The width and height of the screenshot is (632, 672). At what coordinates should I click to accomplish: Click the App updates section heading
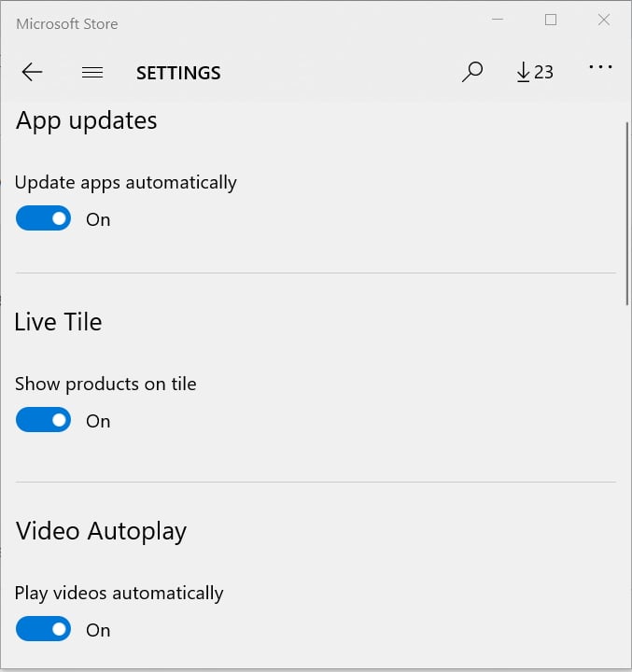(86, 121)
